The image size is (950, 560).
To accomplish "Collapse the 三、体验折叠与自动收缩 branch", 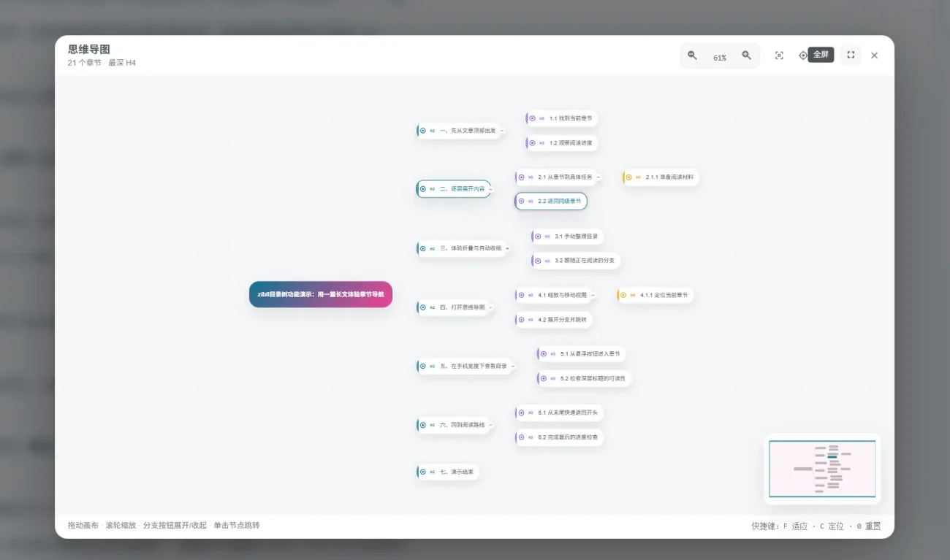I will 507,248.
